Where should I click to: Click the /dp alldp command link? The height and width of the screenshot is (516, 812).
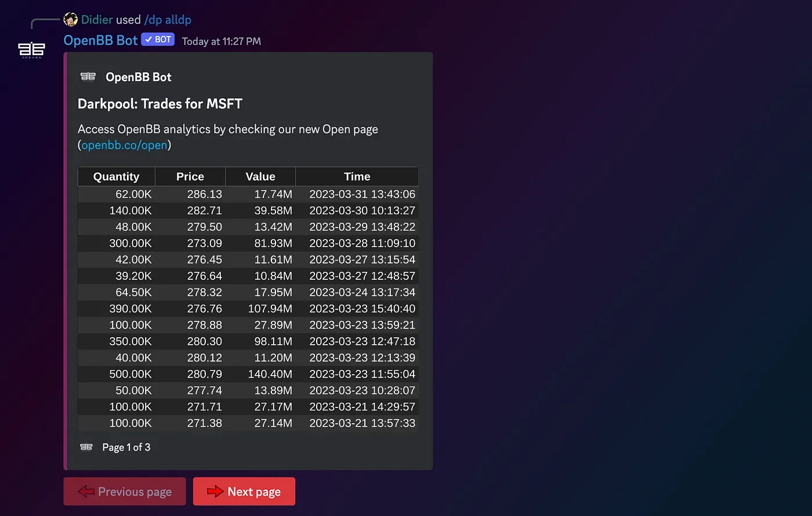point(168,20)
